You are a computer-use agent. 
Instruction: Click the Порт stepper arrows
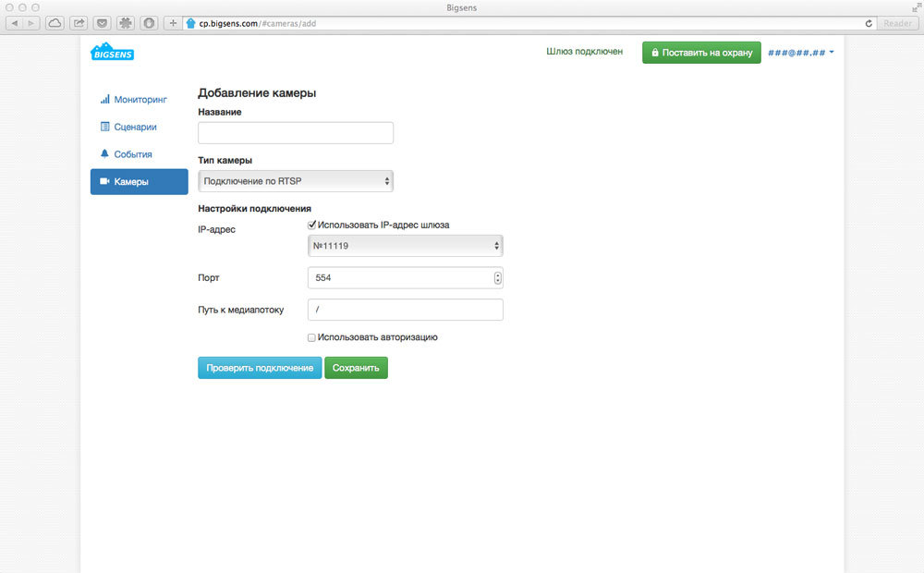click(x=498, y=277)
